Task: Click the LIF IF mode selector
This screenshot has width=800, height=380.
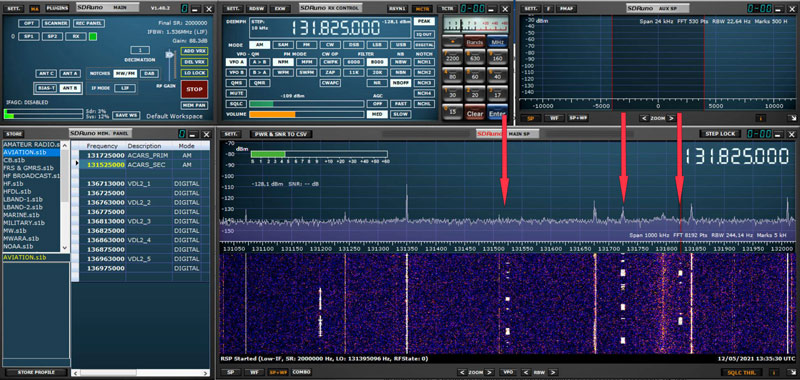Action: point(124,88)
